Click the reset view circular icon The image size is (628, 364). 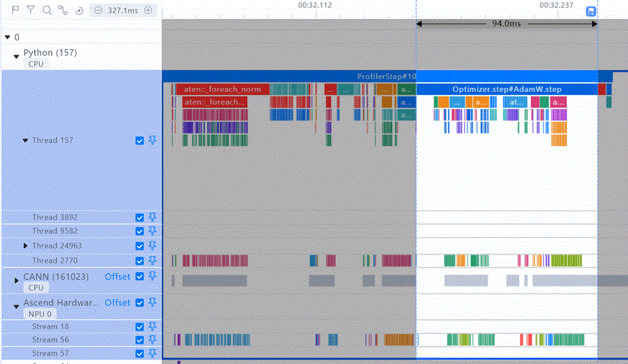click(79, 10)
